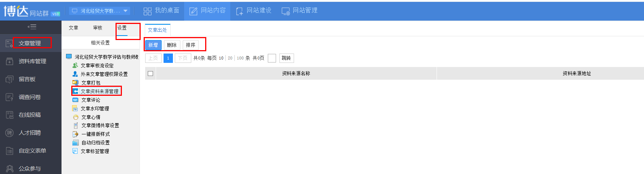
Task: Click the page number input box
Action: point(272,58)
